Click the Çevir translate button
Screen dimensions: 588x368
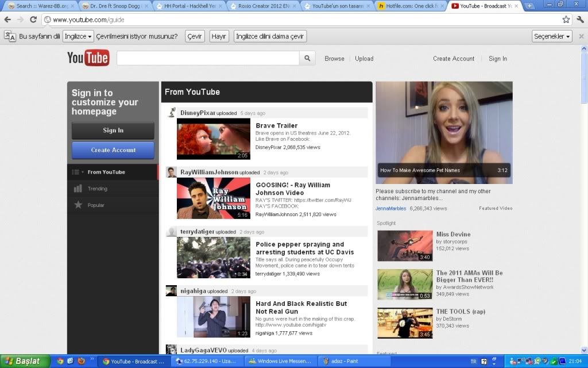point(195,36)
